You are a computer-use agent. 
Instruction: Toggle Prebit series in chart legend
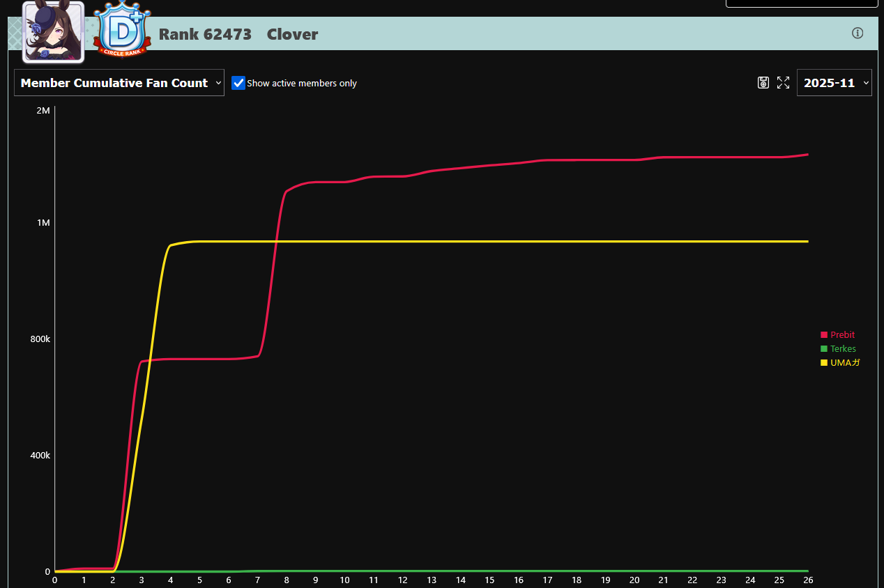click(x=837, y=335)
